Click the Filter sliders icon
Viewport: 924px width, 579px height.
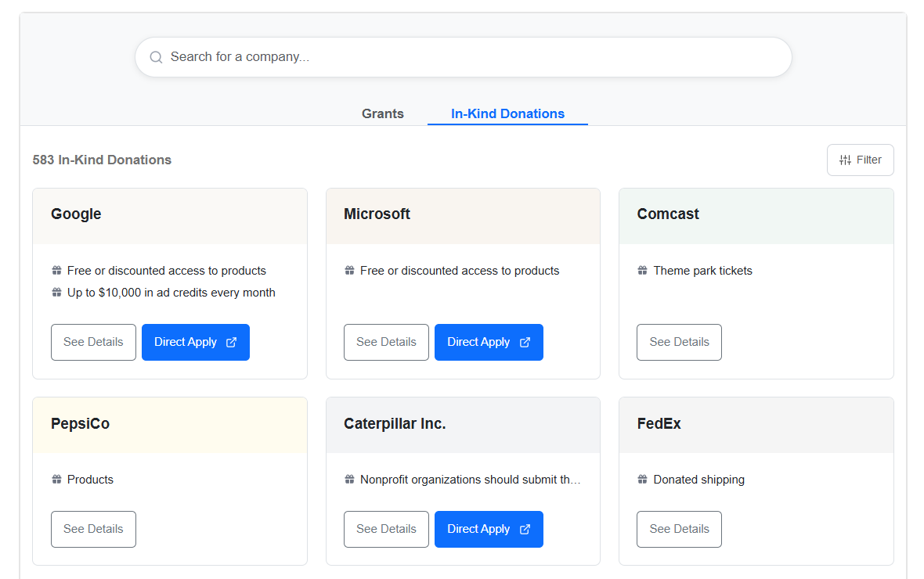845,160
